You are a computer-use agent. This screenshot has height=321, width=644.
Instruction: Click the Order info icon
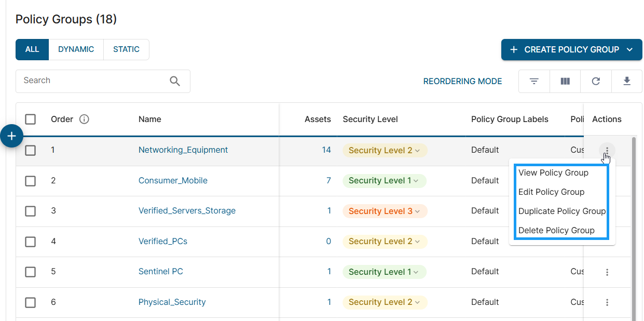tap(84, 119)
